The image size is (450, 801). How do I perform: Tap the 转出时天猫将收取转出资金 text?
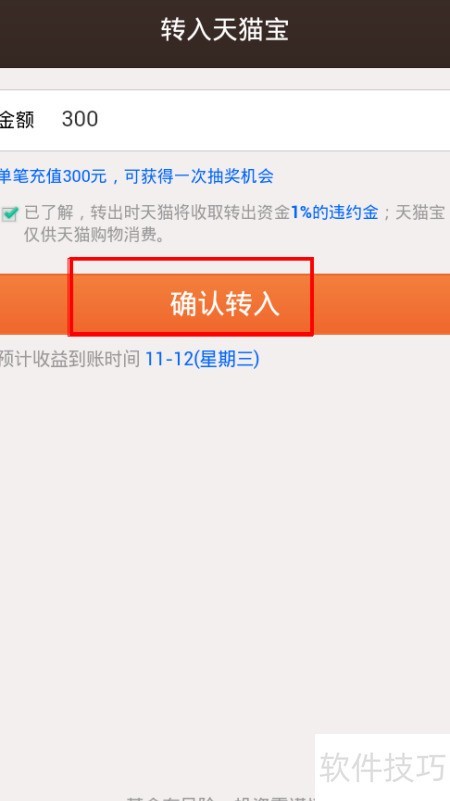191,213
